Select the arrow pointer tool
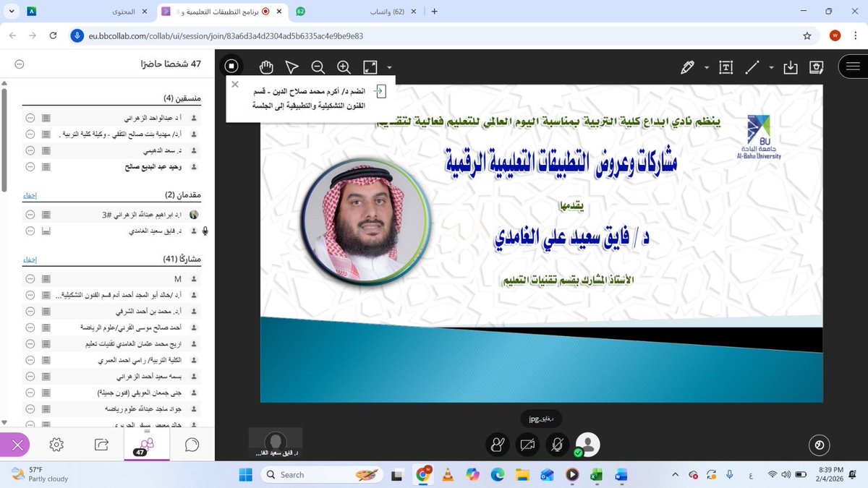This screenshot has height=488, width=868. [292, 67]
